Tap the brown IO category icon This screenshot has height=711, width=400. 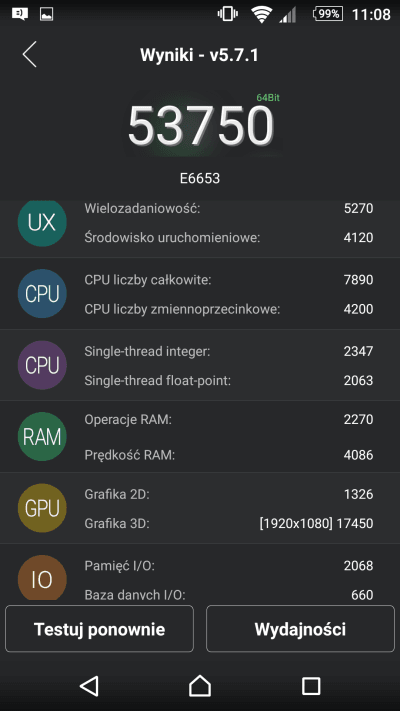[x=42, y=578]
